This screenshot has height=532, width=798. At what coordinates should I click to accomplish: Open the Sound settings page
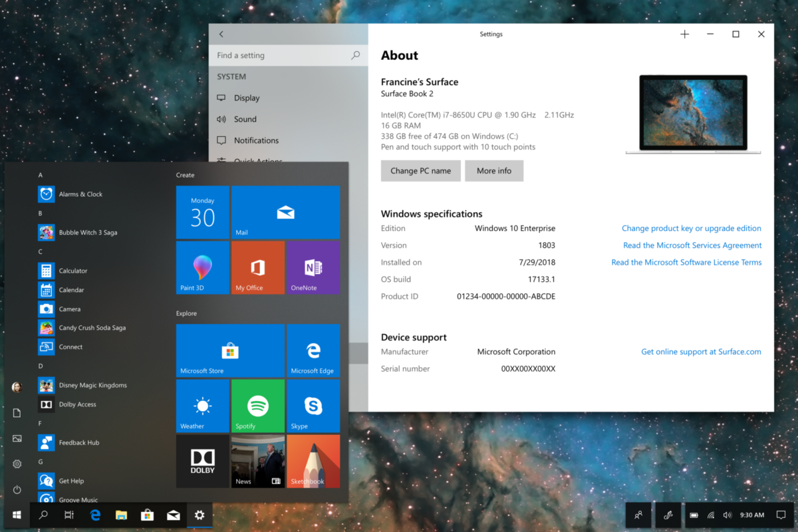[243, 119]
